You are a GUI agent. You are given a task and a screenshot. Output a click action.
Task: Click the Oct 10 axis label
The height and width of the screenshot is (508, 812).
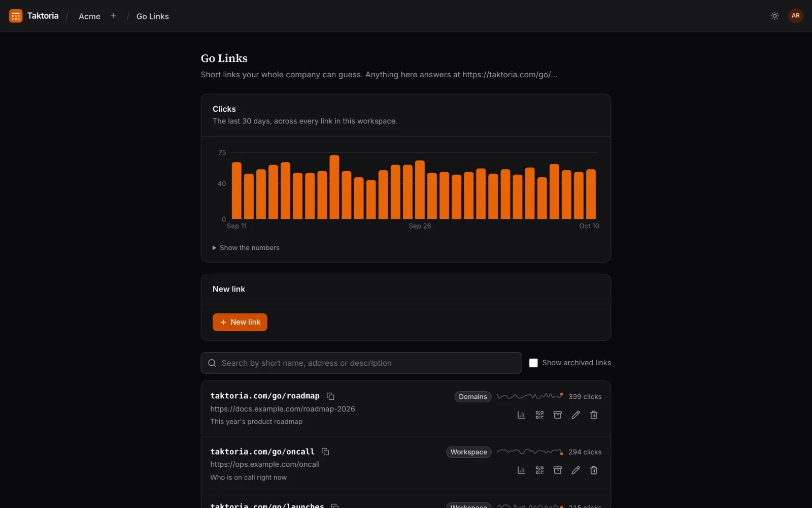tap(589, 226)
